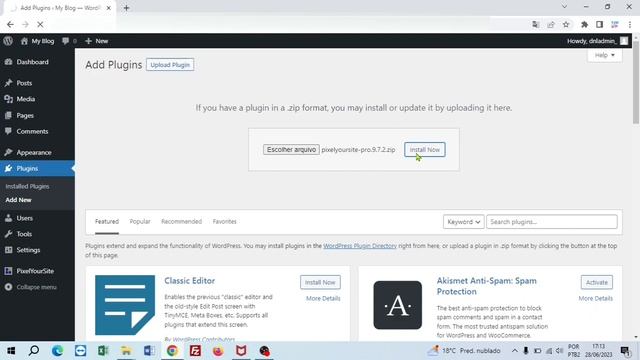Open Tools in the sidebar

pos(24,234)
